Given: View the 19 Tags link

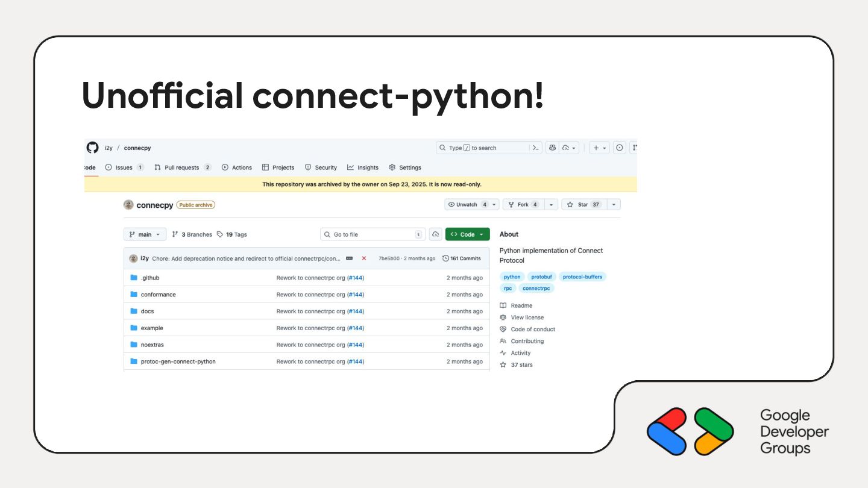Looking at the screenshot, I should (x=232, y=234).
